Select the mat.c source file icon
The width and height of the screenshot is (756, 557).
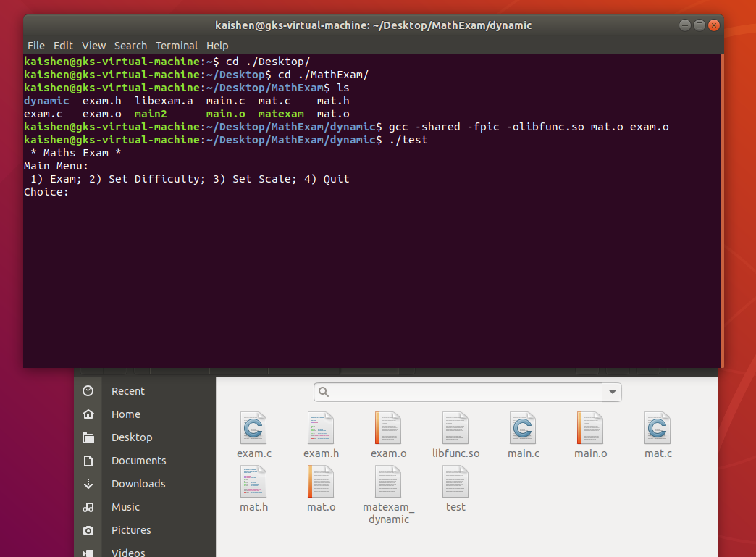pos(658,428)
